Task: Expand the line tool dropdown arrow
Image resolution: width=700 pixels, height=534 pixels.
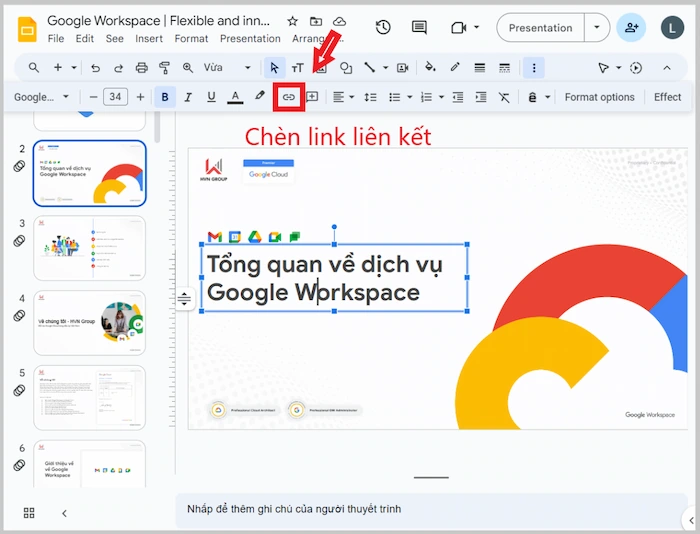Action: click(x=385, y=68)
